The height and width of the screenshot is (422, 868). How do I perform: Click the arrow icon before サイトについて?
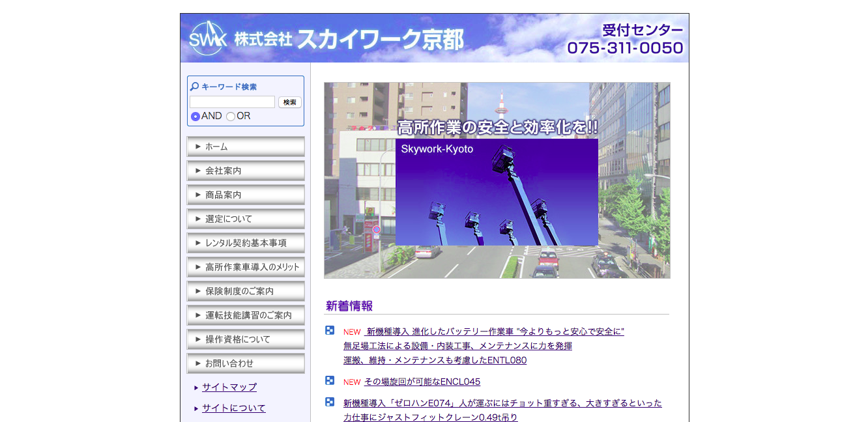[195, 408]
